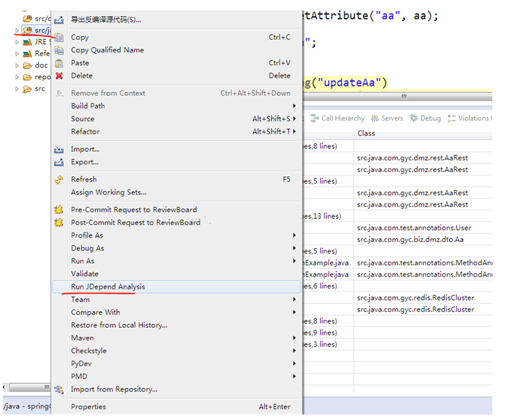This screenshot has height=420, width=514.
Task: Click the Class column header
Action: [423, 133]
